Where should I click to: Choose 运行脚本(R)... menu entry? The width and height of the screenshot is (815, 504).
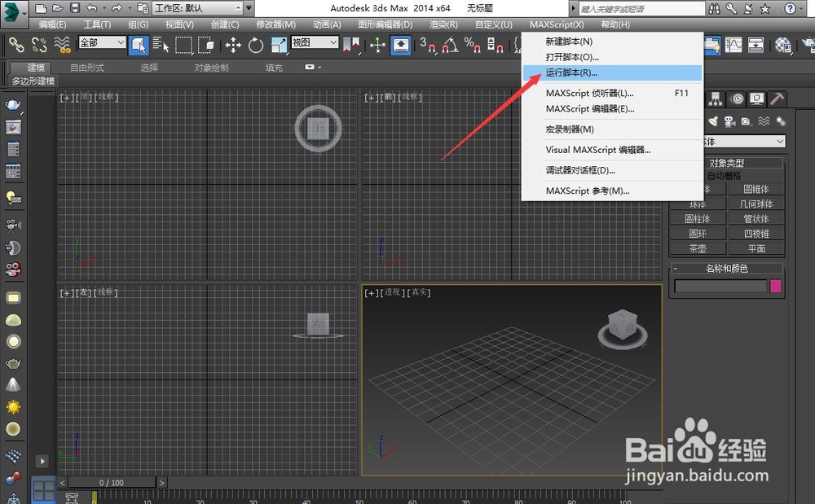[x=612, y=72]
